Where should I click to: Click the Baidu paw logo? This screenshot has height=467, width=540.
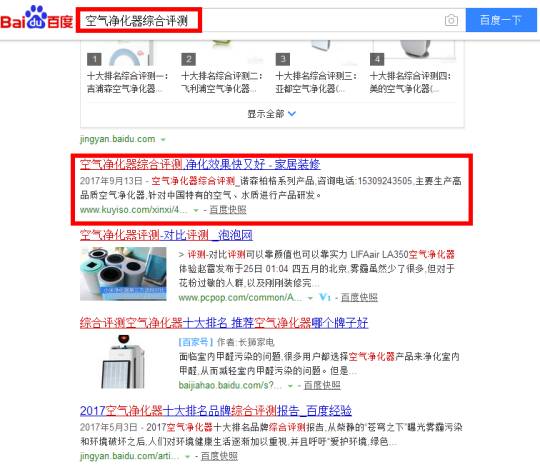click(x=36, y=17)
